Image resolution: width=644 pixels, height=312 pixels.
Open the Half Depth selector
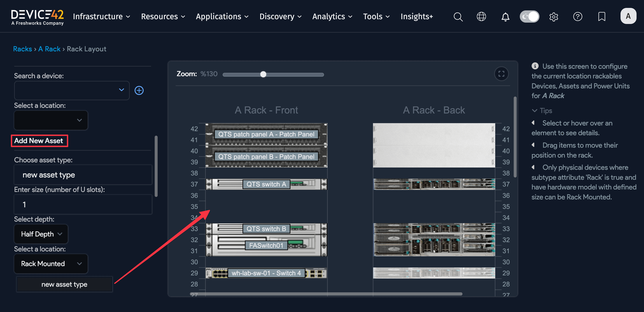pyautogui.click(x=41, y=234)
